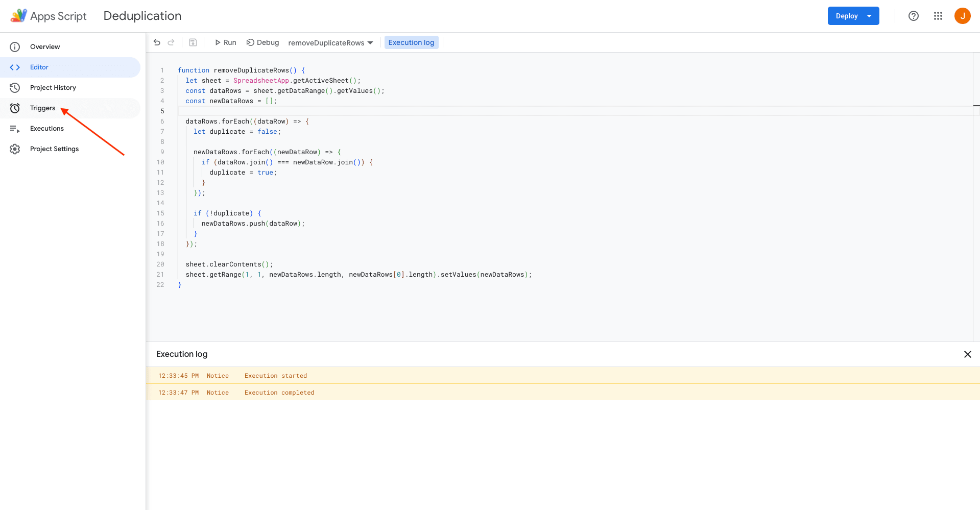Click 'sheet.clearContents();' on line 20

[x=229, y=264]
